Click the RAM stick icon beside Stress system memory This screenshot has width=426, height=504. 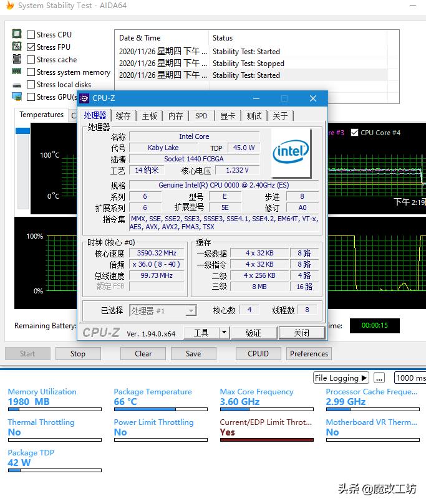coord(17,72)
